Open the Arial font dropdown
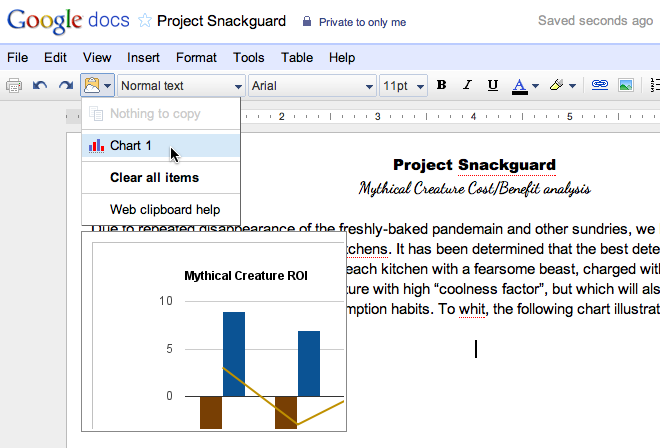The height and width of the screenshot is (448, 660). pyautogui.click(x=312, y=86)
